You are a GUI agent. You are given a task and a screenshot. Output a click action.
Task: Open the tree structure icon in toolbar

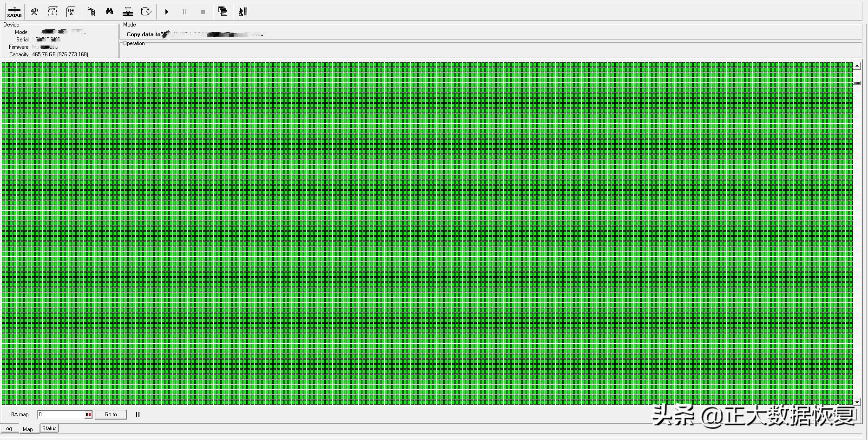click(x=91, y=12)
